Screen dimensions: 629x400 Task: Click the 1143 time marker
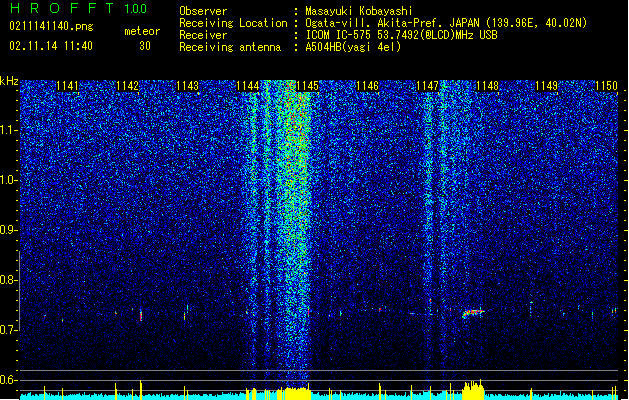point(187,86)
